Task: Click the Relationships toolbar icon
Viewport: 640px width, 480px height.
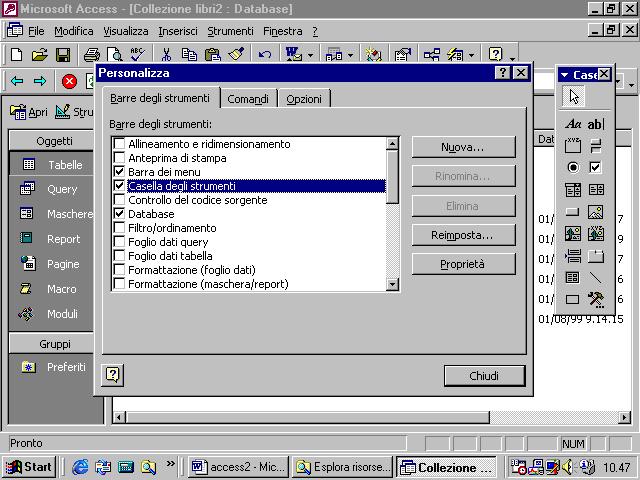Action: 431,55
